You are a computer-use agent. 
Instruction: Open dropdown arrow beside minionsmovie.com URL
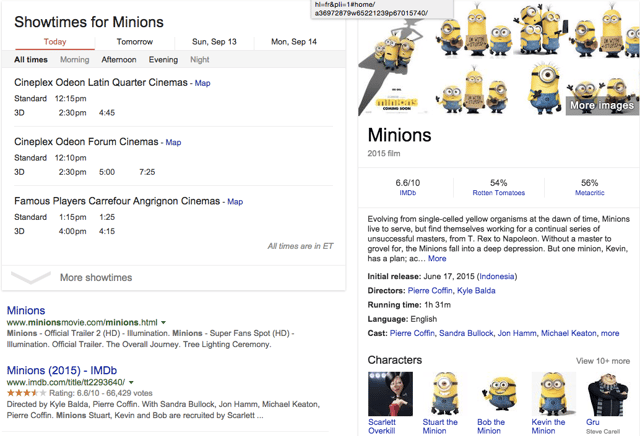pos(164,324)
